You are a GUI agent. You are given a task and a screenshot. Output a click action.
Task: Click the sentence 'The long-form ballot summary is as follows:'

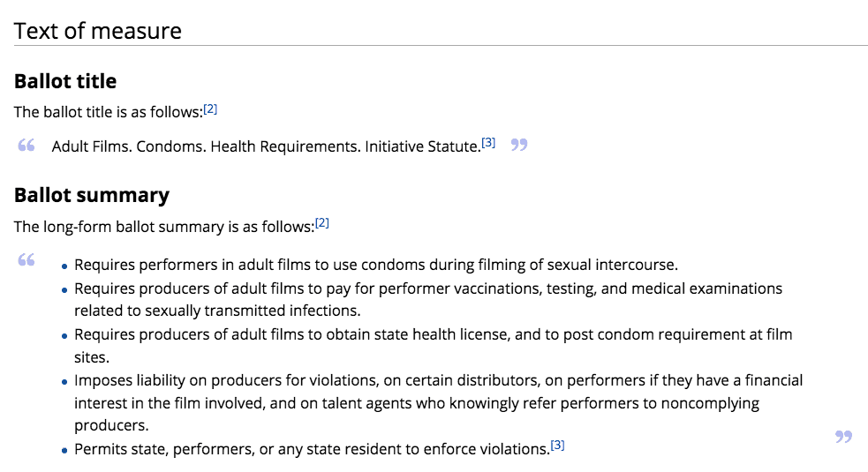(164, 227)
